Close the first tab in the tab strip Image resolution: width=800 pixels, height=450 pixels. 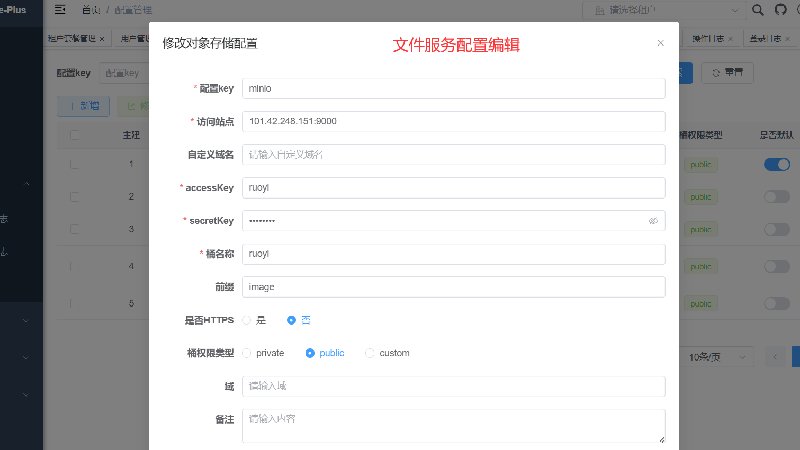pos(102,39)
